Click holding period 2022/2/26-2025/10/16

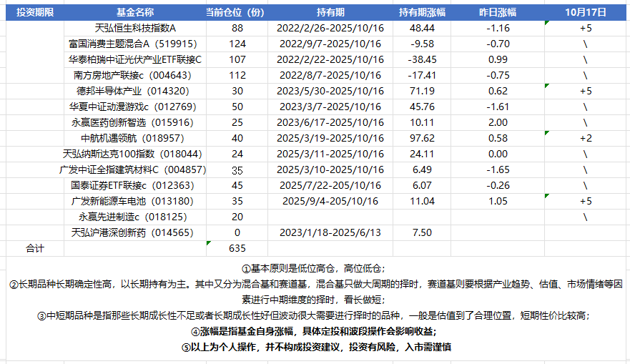pos(330,28)
